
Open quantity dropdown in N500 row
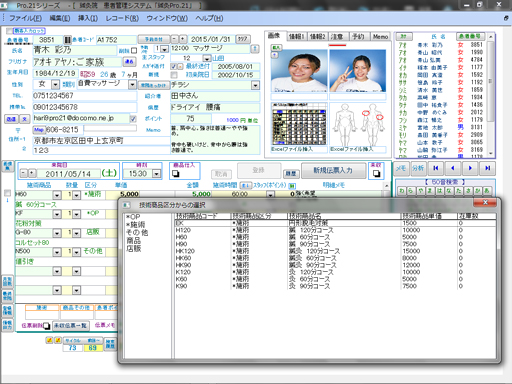click(x=77, y=252)
